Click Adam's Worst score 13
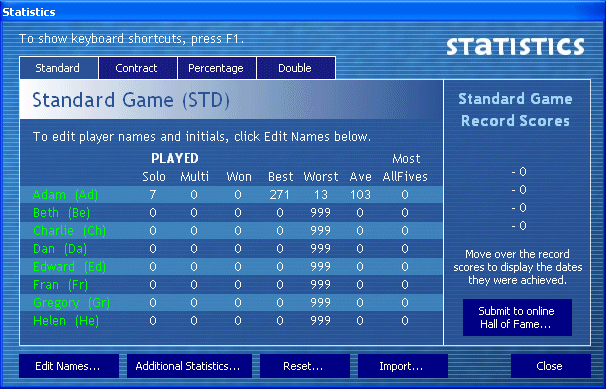 [321, 195]
